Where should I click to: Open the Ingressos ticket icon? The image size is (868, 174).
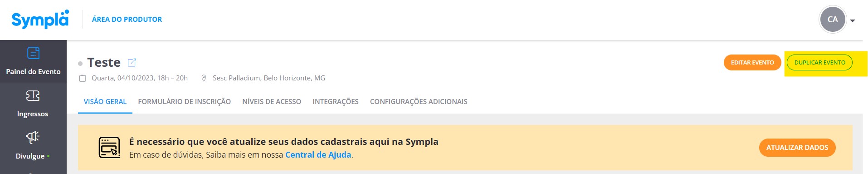pyautogui.click(x=33, y=95)
